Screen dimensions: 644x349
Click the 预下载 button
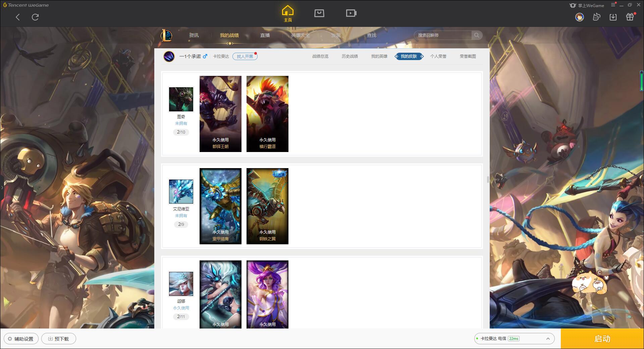(58, 339)
